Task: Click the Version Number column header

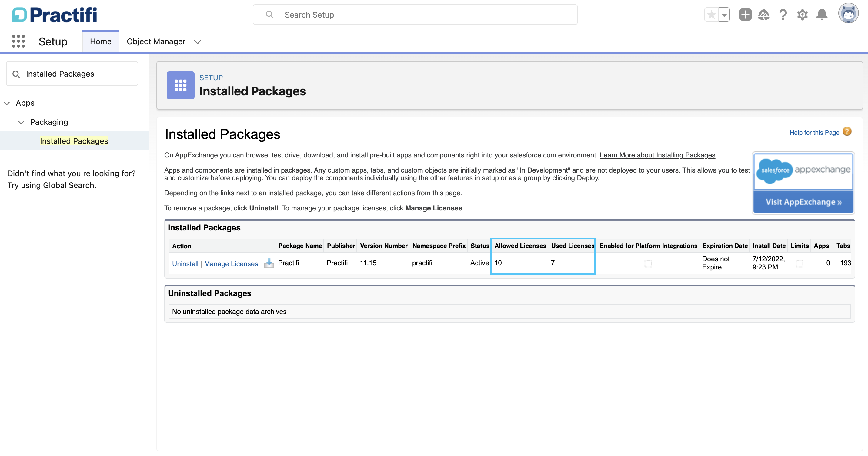Action: point(383,246)
